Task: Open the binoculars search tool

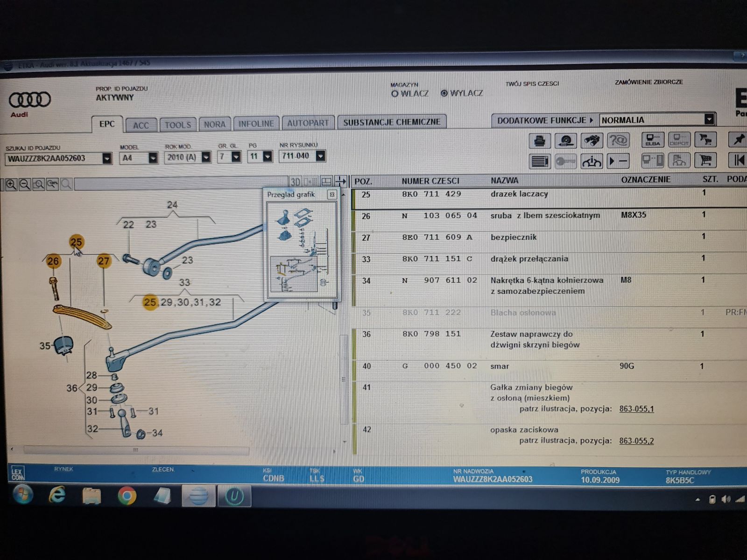Action: [x=592, y=140]
